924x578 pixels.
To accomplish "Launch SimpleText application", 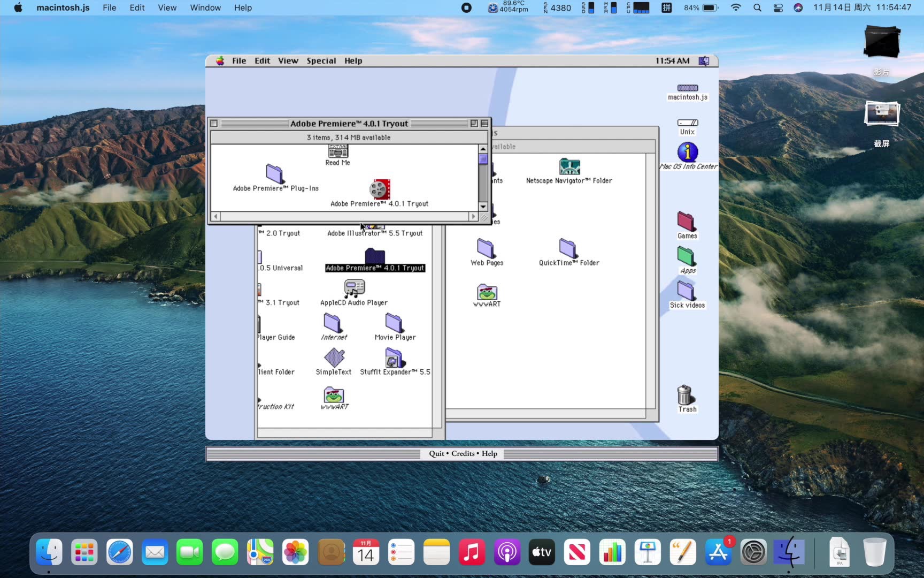I will (334, 358).
